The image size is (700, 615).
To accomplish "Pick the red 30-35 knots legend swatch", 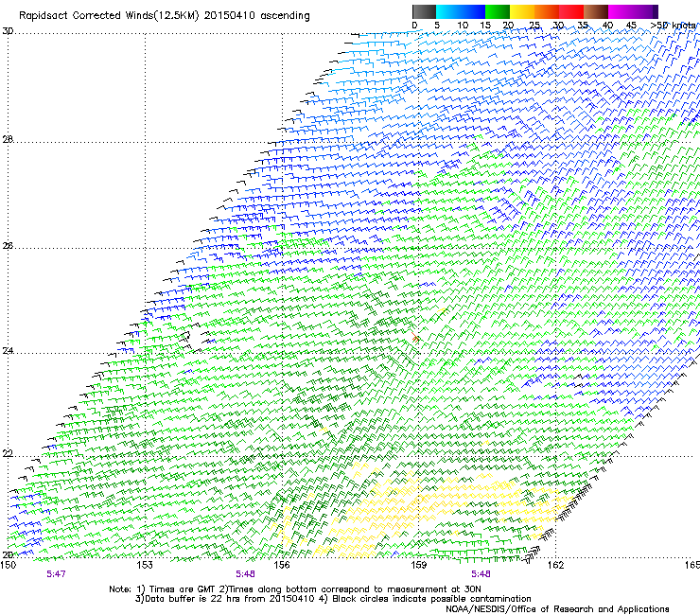I will click(x=571, y=11).
